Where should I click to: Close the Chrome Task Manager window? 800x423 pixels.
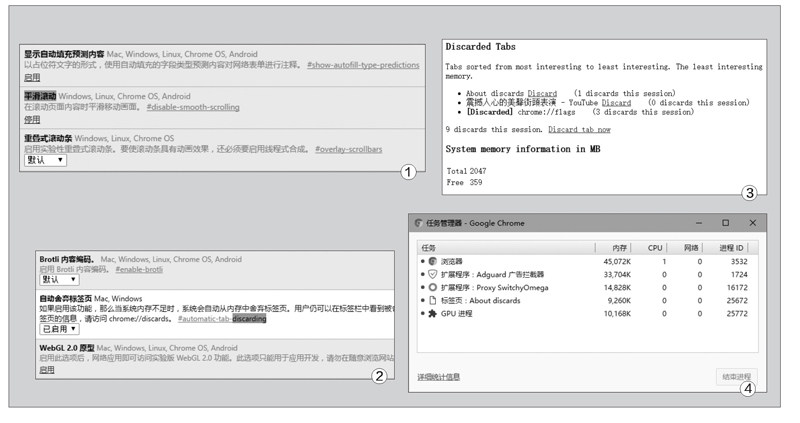753,223
